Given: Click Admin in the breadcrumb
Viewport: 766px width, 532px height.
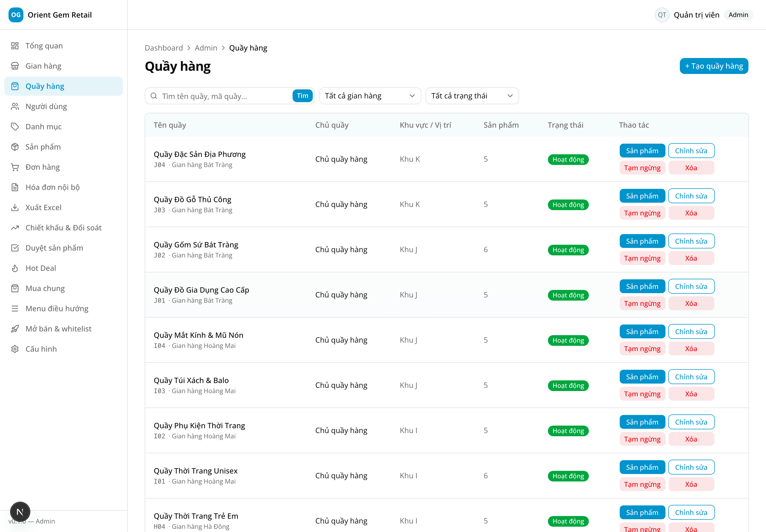Looking at the screenshot, I should [x=206, y=48].
